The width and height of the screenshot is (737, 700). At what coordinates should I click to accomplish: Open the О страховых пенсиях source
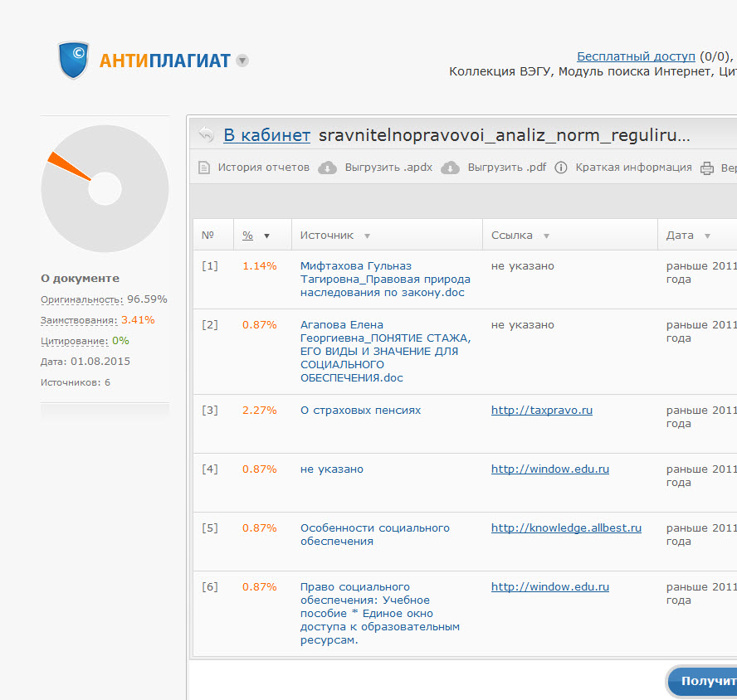[x=360, y=411]
